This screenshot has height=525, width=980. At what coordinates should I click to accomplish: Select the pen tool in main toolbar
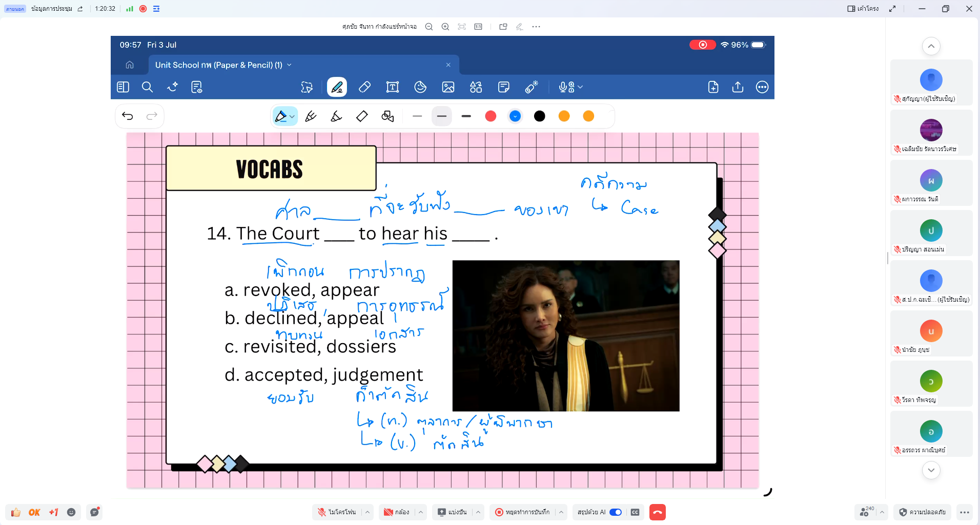click(337, 87)
